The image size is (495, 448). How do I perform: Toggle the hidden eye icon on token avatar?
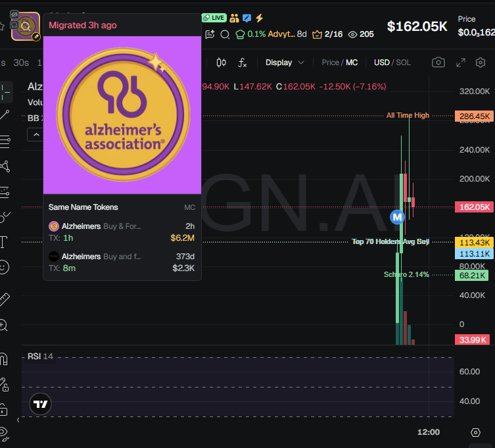tap(14, 14)
